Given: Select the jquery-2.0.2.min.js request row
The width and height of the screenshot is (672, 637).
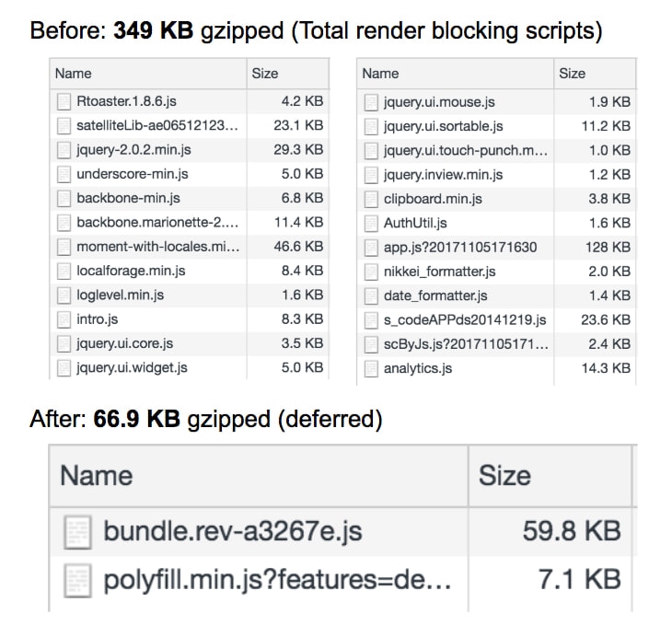Looking at the screenshot, I should pyautogui.click(x=133, y=150).
